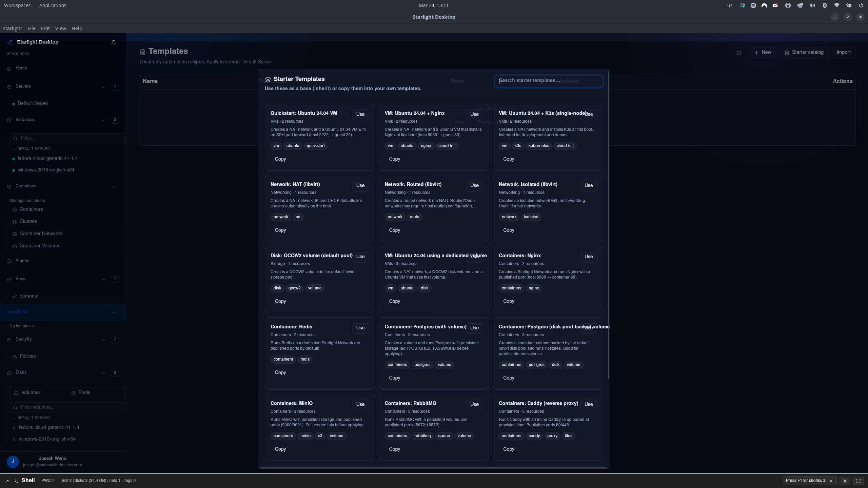Image resolution: width=868 pixels, height=488 pixels.
Task: Open the Starlight menu
Action: 12,28
